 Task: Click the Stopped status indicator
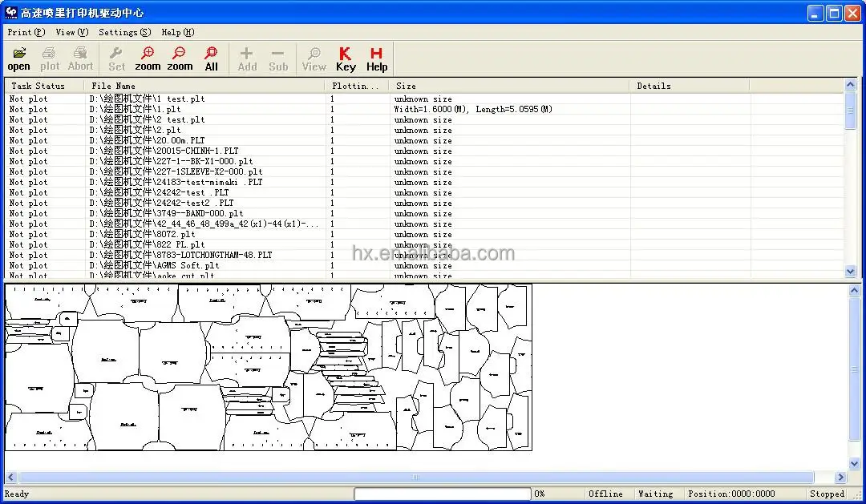point(827,494)
